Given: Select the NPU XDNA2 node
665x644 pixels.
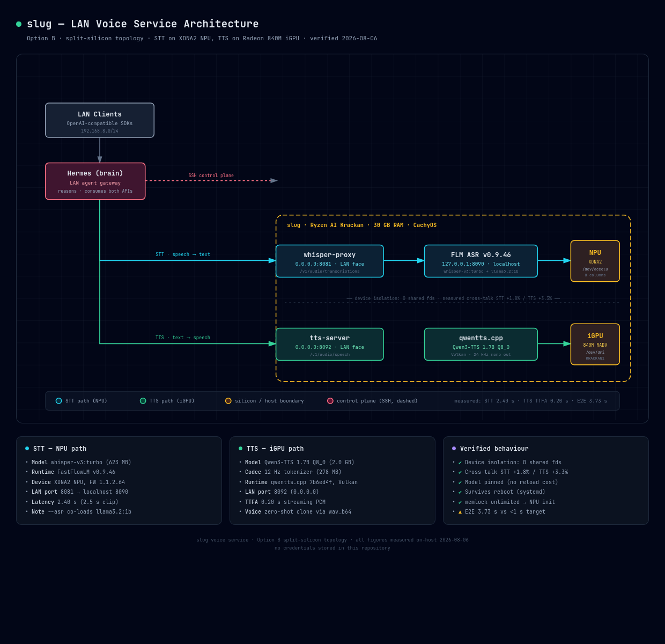Looking at the screenshot, I should pyautogui.click(x=595, y=261).
